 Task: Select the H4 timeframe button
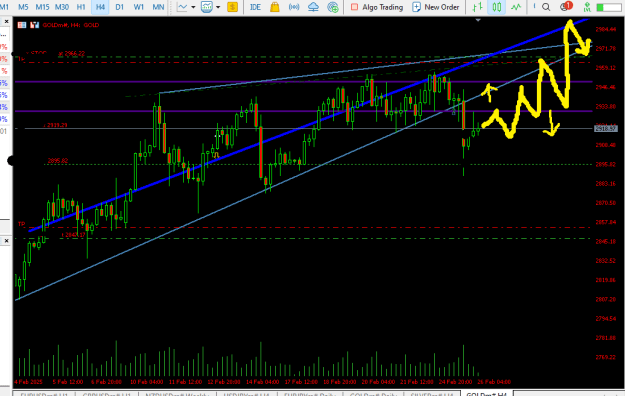point(100,7)
